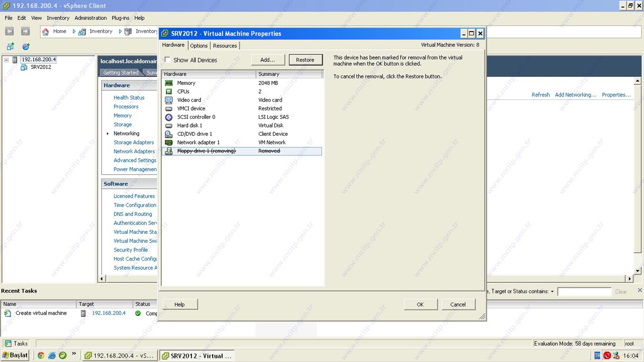Click the Tasks icon in status bar

(8, 344)
